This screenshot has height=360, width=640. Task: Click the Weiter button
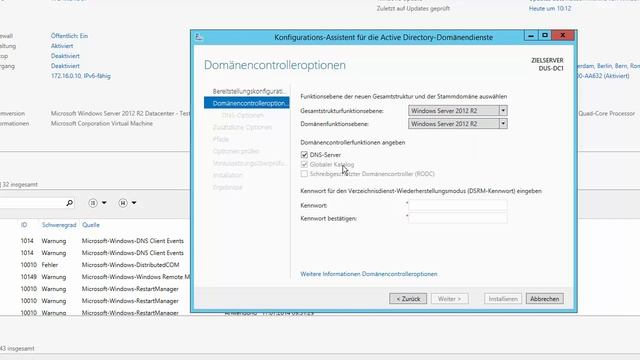(x=449, y=299)
